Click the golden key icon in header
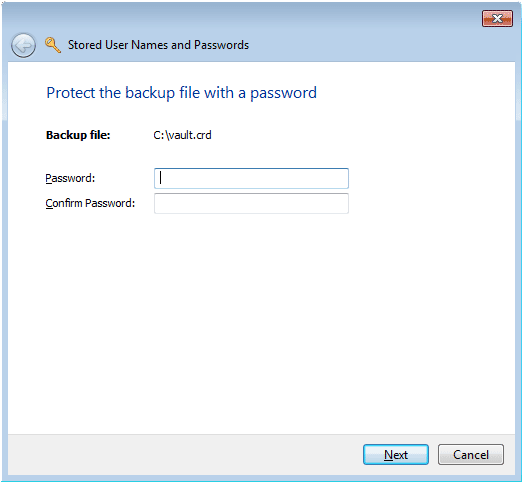The image size is (523, 482). 53,45
